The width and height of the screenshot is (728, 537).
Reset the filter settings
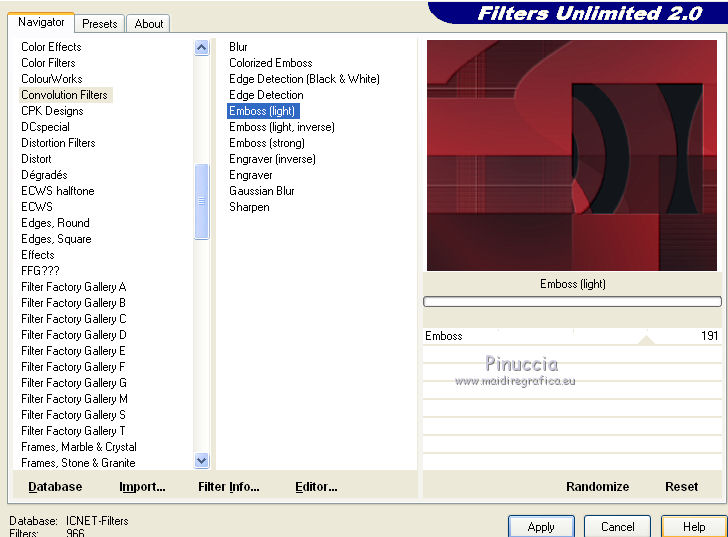coord(681,486)
